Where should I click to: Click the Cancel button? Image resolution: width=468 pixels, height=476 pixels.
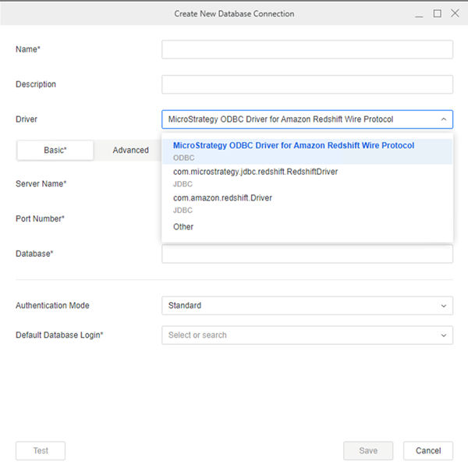[428, 451]
